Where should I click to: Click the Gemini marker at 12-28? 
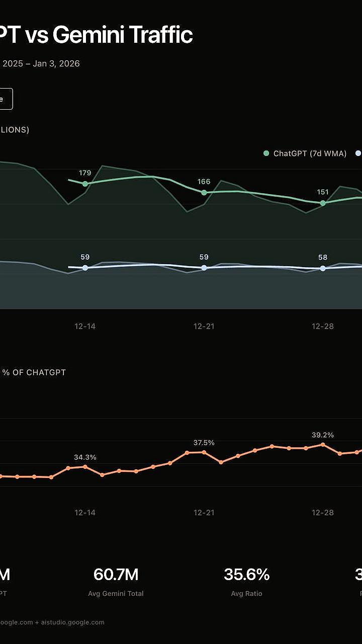tap(323, 268)
